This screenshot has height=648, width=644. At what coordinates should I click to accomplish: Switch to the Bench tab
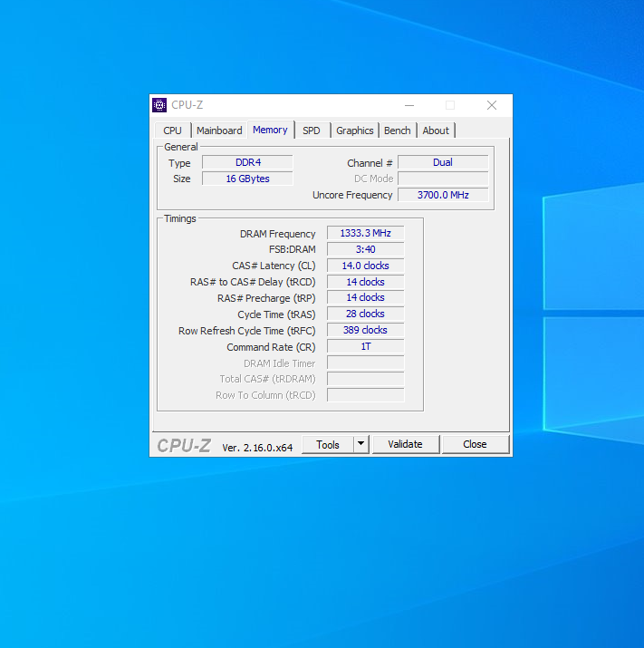(398, 131)
